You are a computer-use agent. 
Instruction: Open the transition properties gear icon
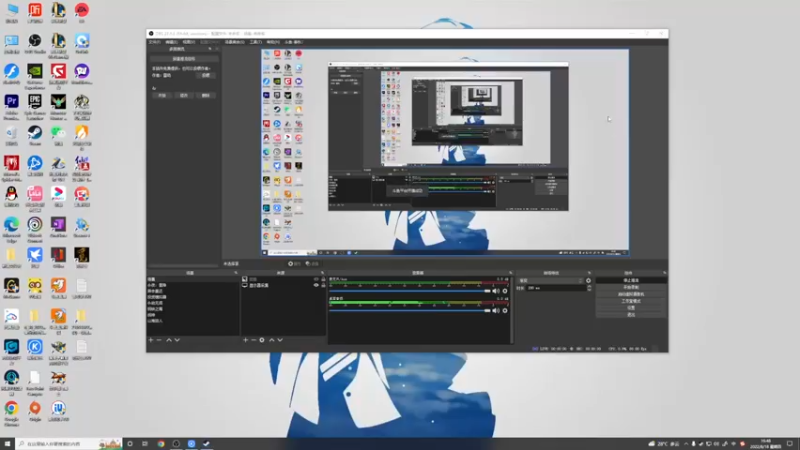point(588,281)
